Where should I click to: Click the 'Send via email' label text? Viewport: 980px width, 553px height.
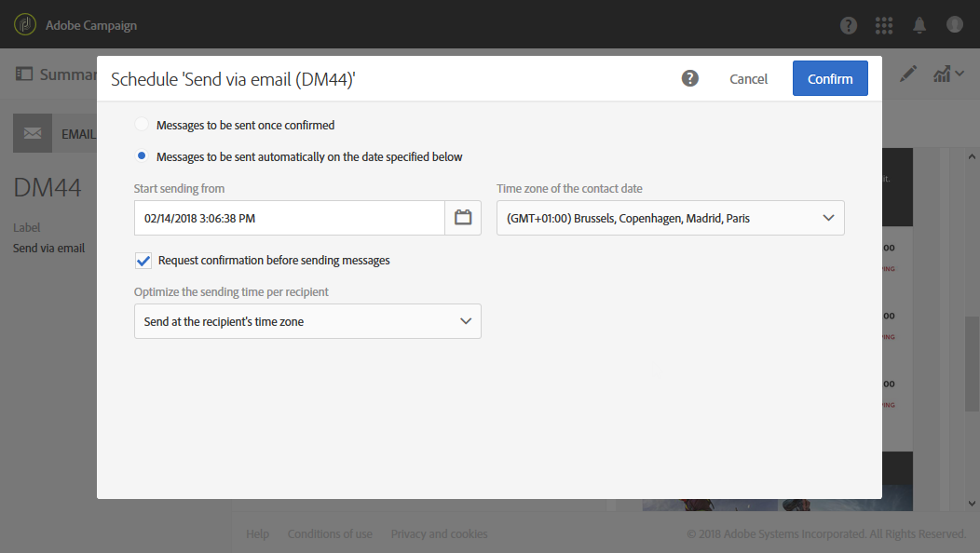(48, 248)
